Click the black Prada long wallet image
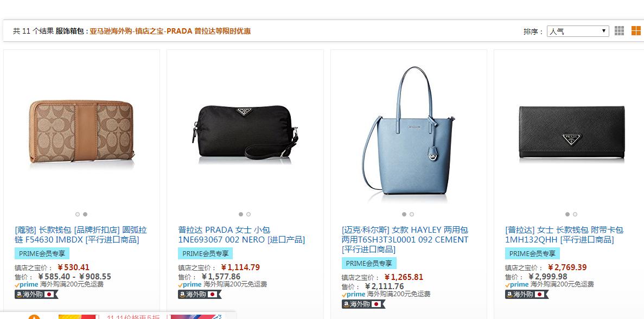The height and width of the screenshot is (319, 644). pos(572,132)
